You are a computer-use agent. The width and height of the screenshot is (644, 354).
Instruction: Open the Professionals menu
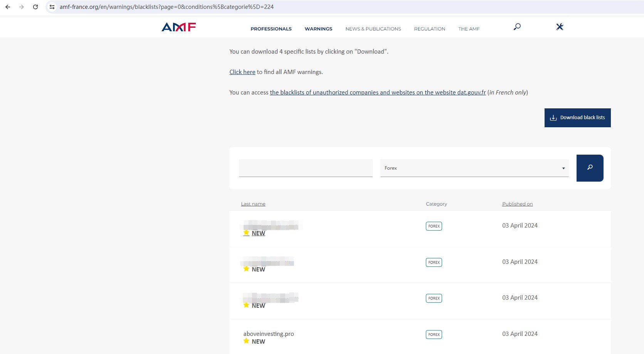[x=271, y=29]
